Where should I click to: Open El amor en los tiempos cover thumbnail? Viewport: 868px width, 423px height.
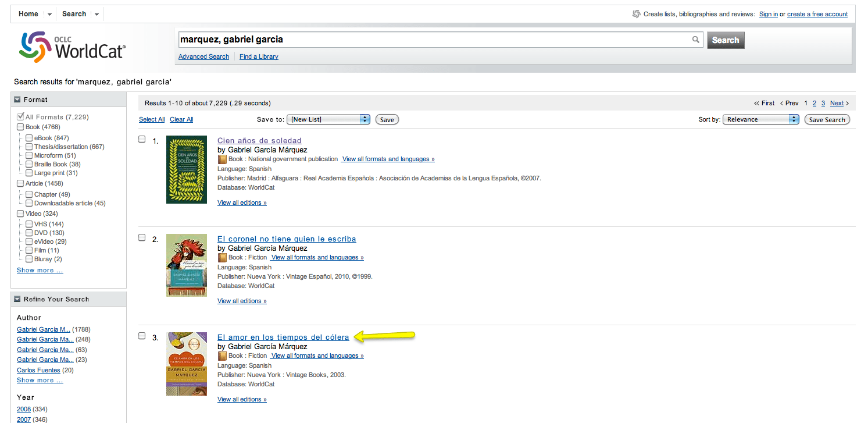(187, 364)
